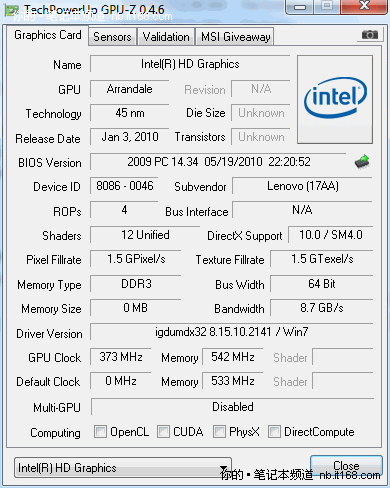Viewport: 390px width, 488px height.
Task: Click the Release Date Jan 3, 2010 field
Action: pyautogui.click(x=129, y=137)
